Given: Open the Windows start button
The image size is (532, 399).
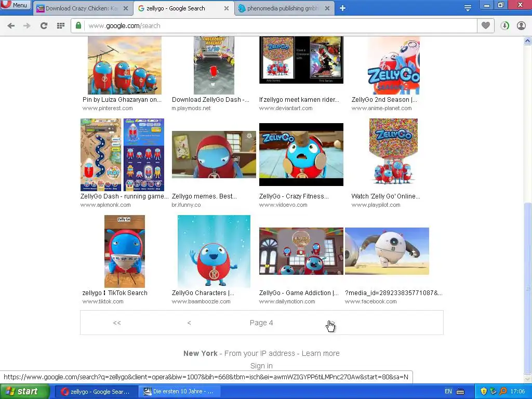Looking at the screenshot, I should coord(25,392).
